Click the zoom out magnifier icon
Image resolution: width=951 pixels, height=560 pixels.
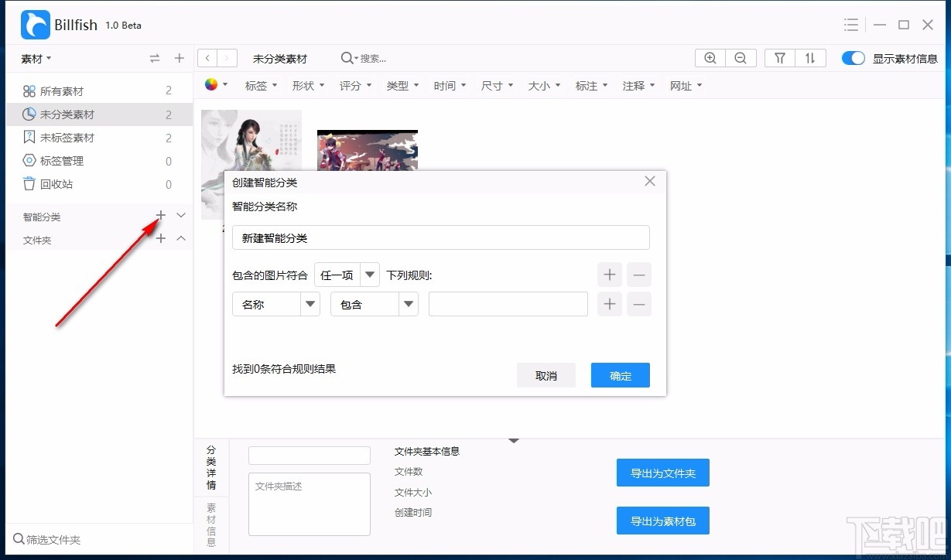click(741, 57)
